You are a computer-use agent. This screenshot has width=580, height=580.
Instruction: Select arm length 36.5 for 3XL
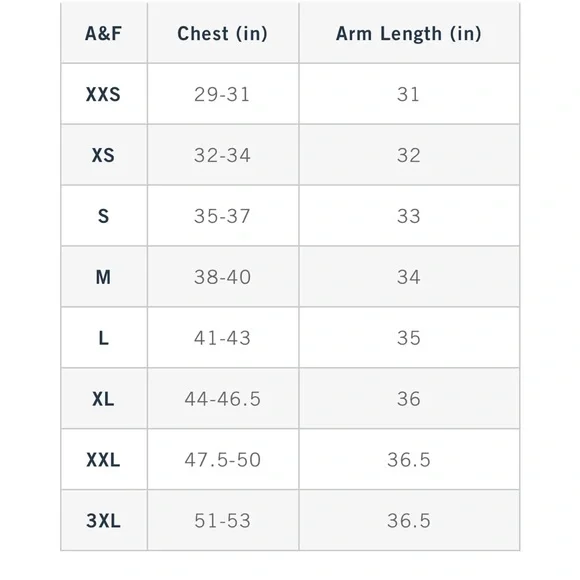pos(409,521)
